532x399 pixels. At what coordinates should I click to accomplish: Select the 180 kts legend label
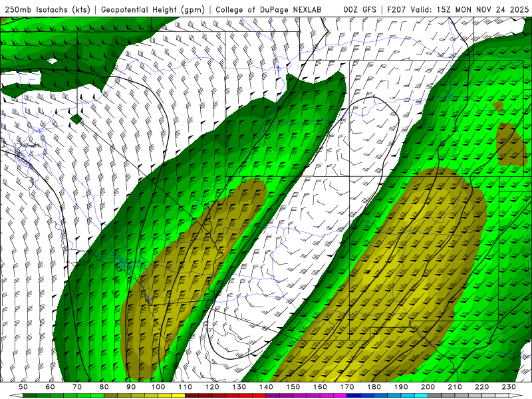pyautogui.click(x=374, y=387)
